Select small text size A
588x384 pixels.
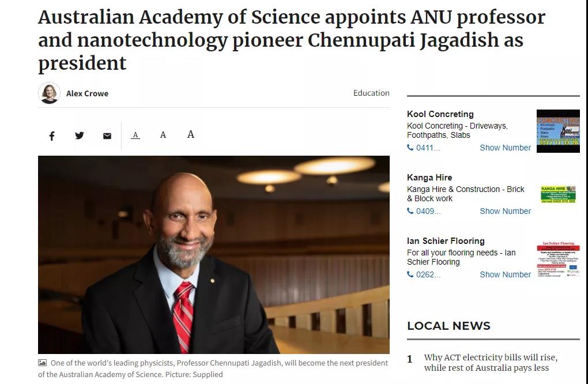pyautogui.click(x=135, y=135)
